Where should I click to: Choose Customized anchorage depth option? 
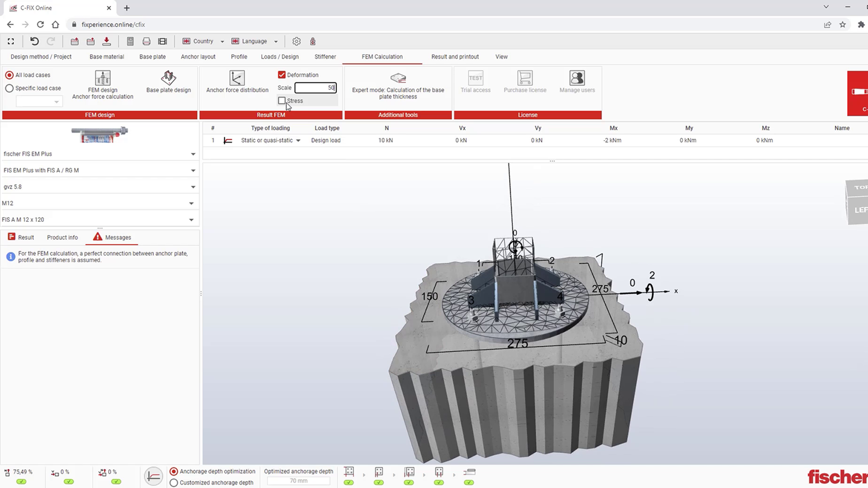(x=174, y=483)
